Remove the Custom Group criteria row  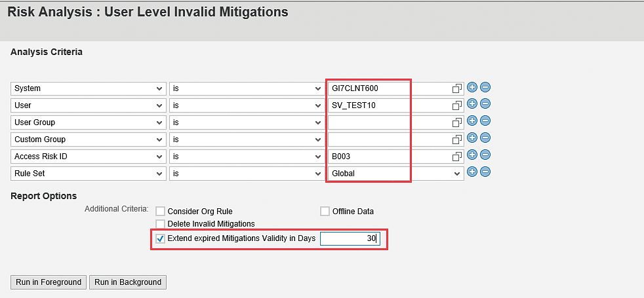point(485,139)
